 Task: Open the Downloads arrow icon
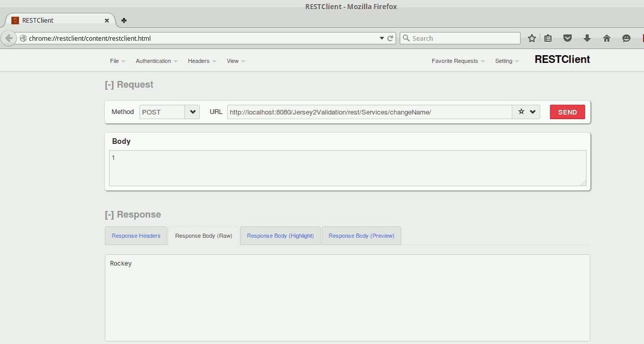click(587, 38)
